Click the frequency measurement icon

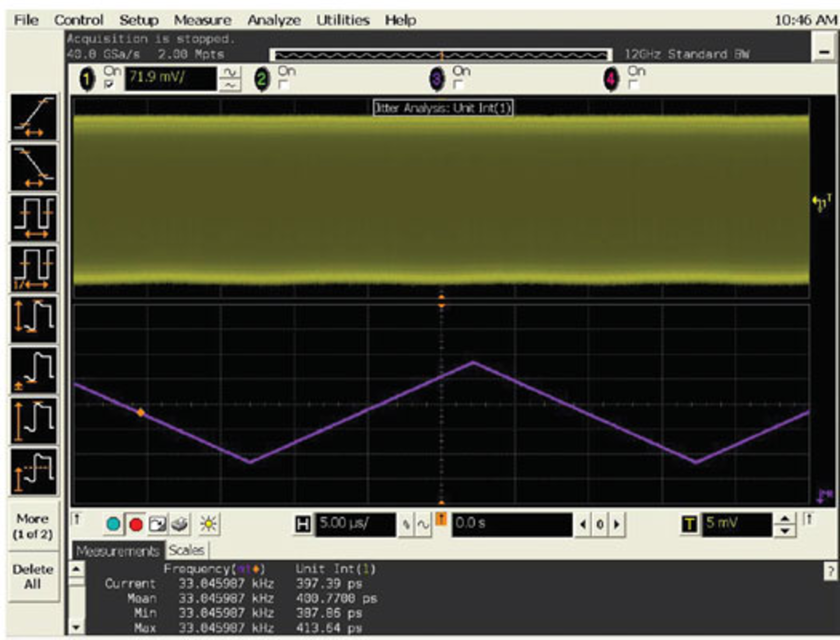[34, 269]
